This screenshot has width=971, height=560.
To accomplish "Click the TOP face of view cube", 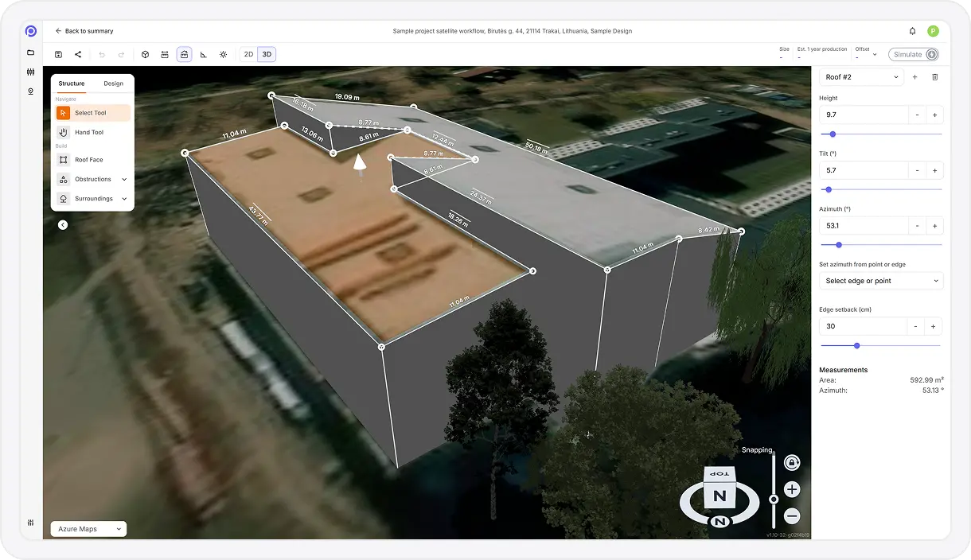I will [719, 474].
